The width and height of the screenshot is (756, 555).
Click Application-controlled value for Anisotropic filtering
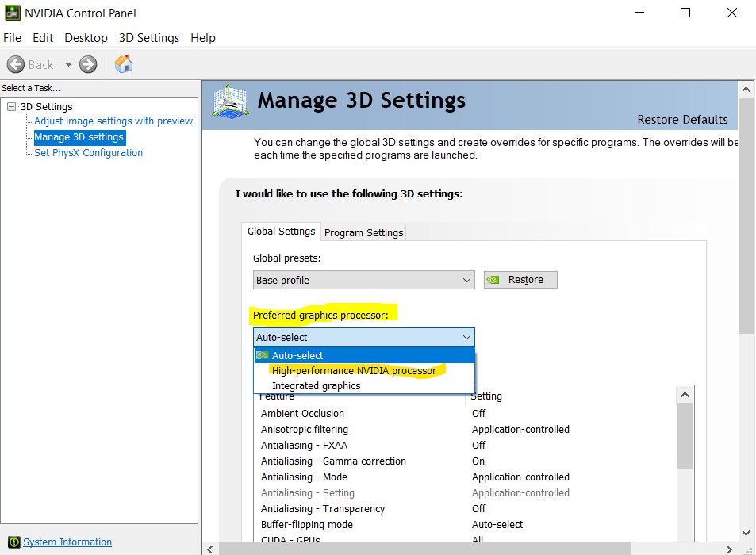(520, 429)
